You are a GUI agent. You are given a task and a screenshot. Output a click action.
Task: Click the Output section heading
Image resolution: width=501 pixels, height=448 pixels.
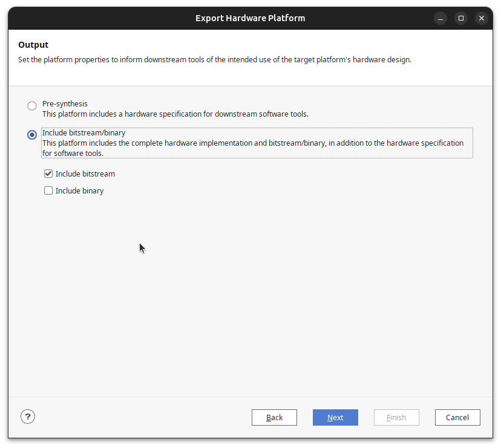click(33, 44)
